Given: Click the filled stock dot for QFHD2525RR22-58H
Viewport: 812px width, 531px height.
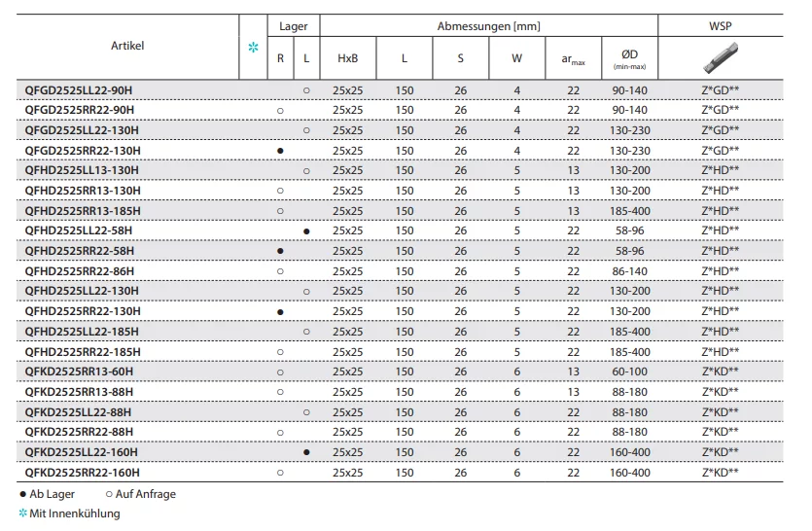Looking at the screenshot, I should pos(280,251).
